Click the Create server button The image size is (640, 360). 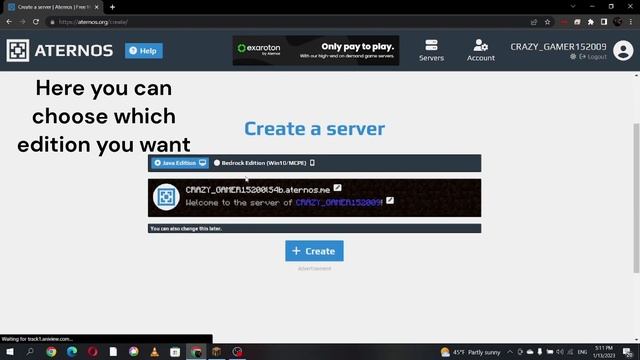click(x=314, y=251)
